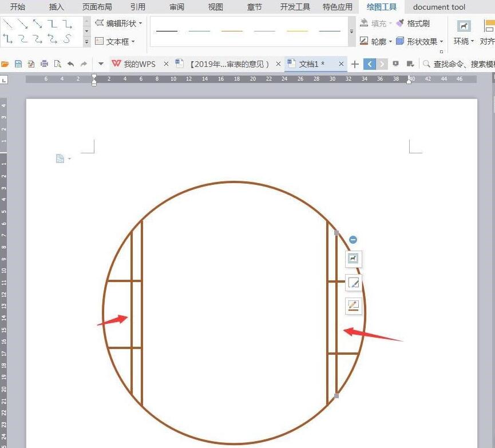495x448 pixels.
Task: Click the floating shape fill brush icon
Action: pyautogui.click(x=353, y=282)
